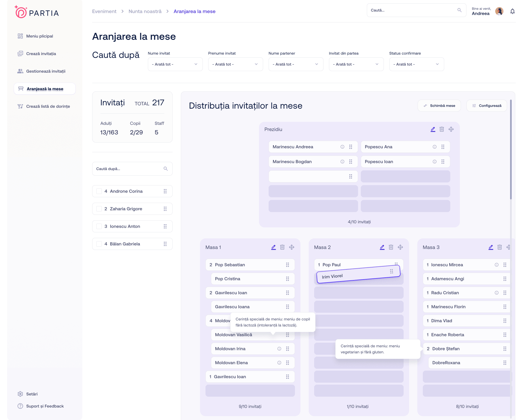Click drag handle for Dima Vlad
The width and height of the screenshot is (526, 420).
click(x=505, y=321)
